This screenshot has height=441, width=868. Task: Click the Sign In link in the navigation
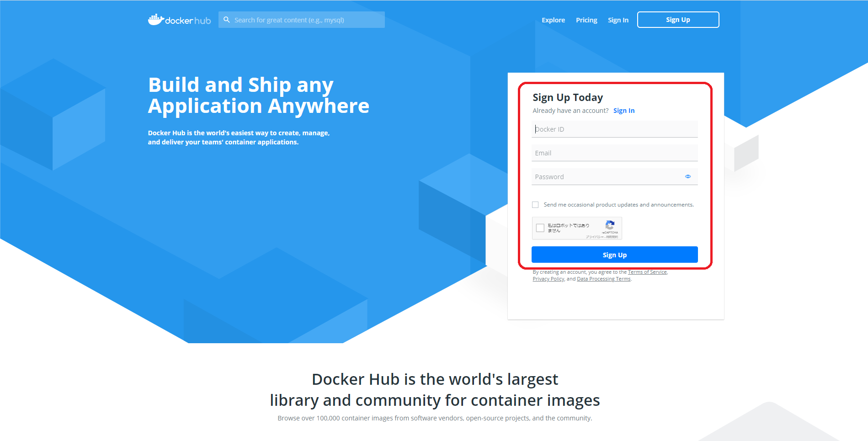pyautogui.click(x=618, y=20)
